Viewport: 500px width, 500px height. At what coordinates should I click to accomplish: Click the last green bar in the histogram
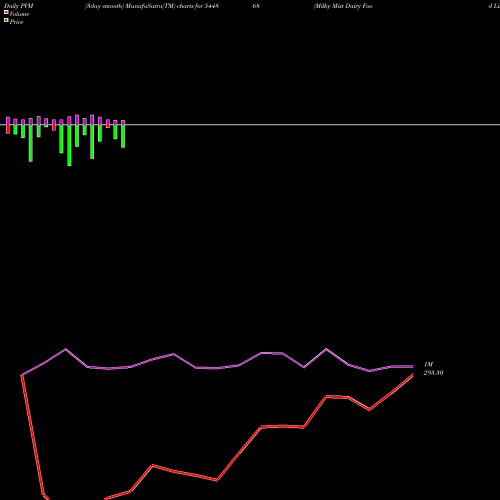(123, 136)
